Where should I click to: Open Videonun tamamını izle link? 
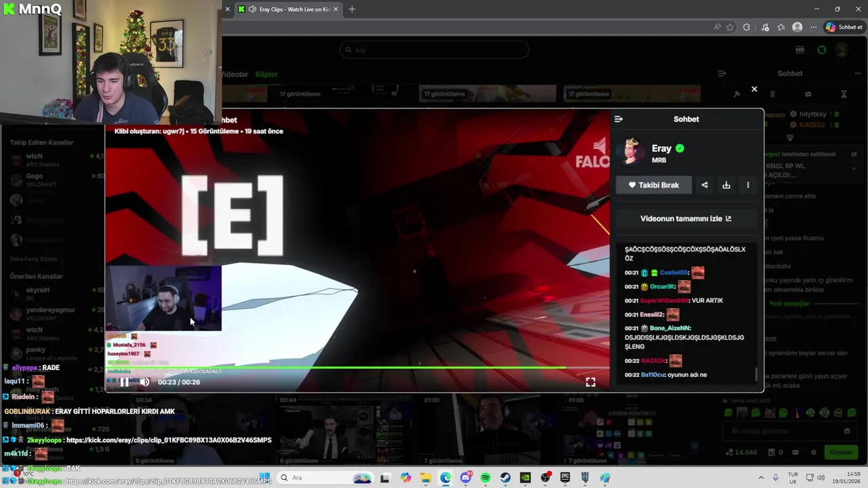pyautogui.click(x=686, y=219)
